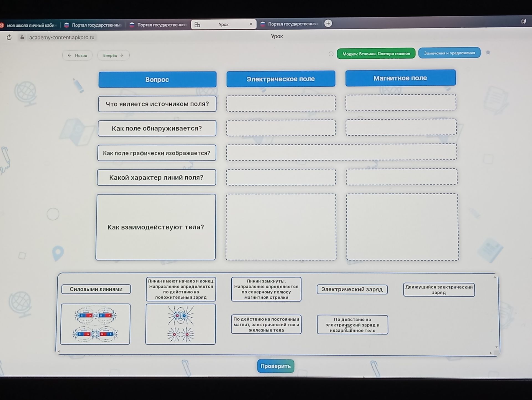Viewport: 532px width, 400px height.
Task: Select the electric charges field lines picture
Action: (180, 324)
